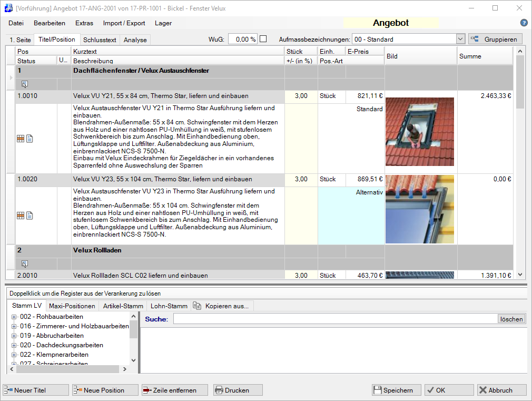
Task: Click the help question mark icon
Action: pos(524,23)
